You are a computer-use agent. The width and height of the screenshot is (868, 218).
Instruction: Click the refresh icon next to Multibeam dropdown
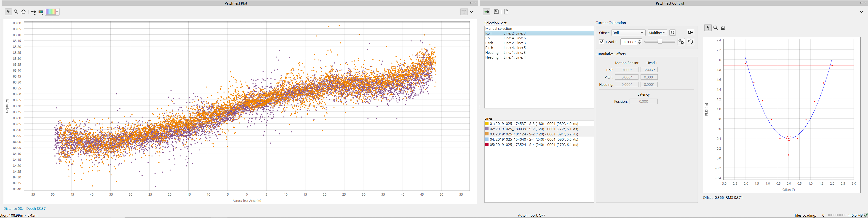[x=673, y=33]
